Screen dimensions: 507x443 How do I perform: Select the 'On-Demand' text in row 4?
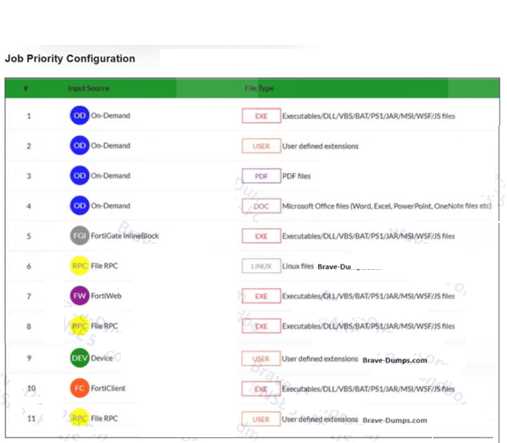pyautogui.click(x=111, y=206)
